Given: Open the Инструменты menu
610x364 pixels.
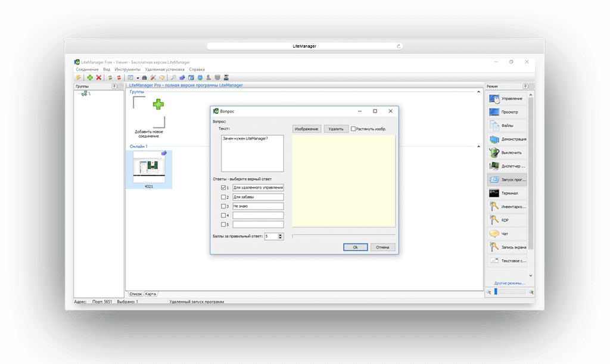Looking at the screenshot, I should point(127,70).
